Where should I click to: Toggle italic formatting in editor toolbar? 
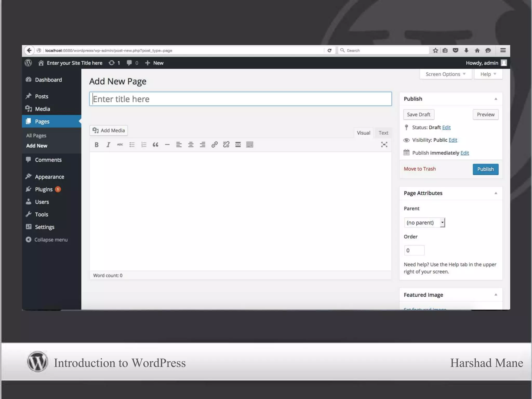[108, 145]
